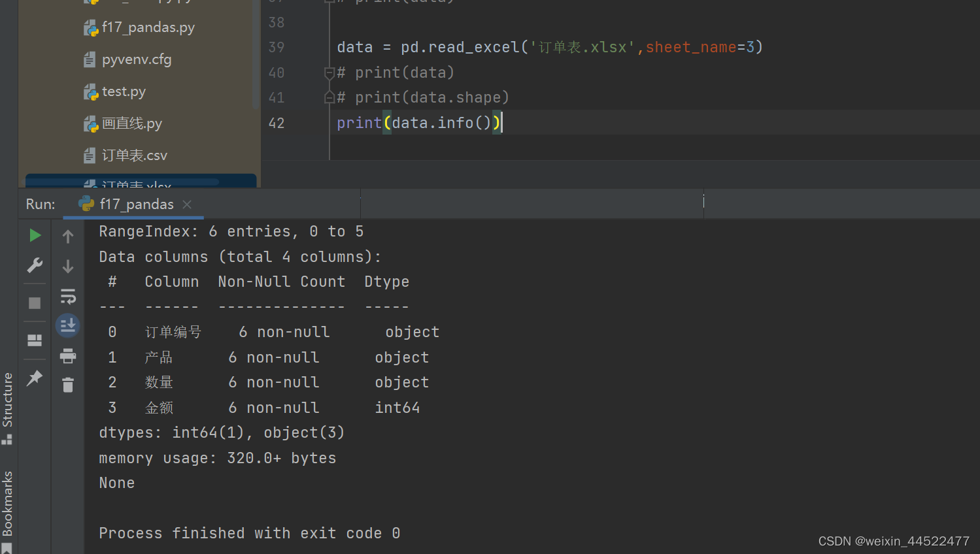Restore layout icon in Run toolbar
980x554 pixels.
(35, 340)
